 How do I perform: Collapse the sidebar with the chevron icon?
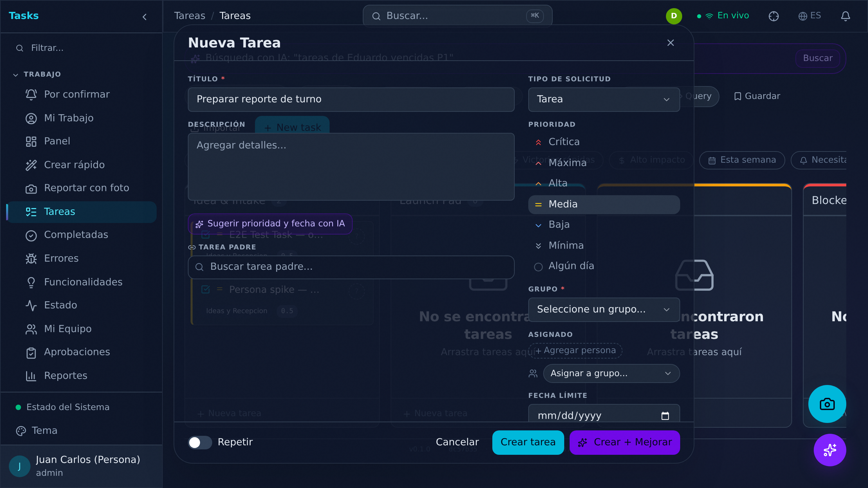point(144,17)
